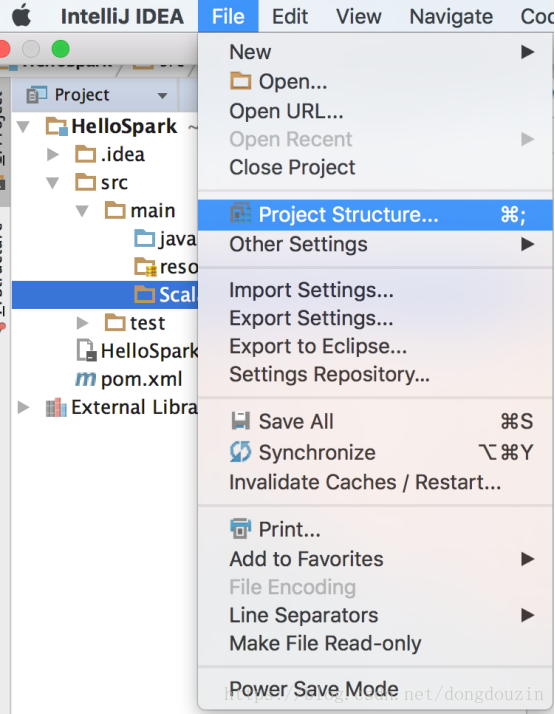
Task: Click the Synchronize refresh icon
Action: click(240, 452)
